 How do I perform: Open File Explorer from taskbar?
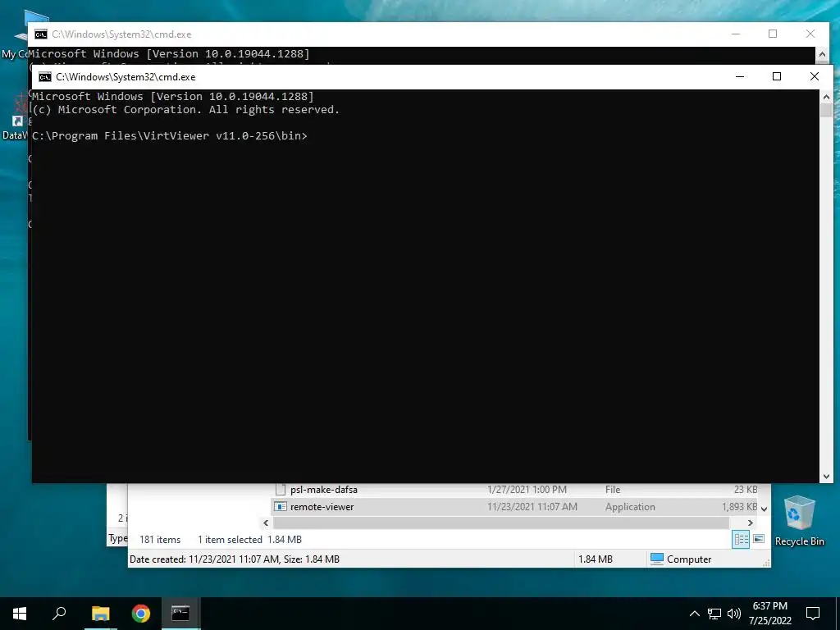[x=100, y=614]
